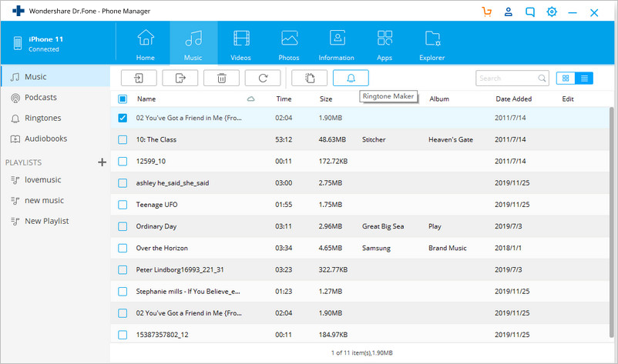Sort by the Date Added column header
Screen dimensions: 618x364
[x=513, y=99]
